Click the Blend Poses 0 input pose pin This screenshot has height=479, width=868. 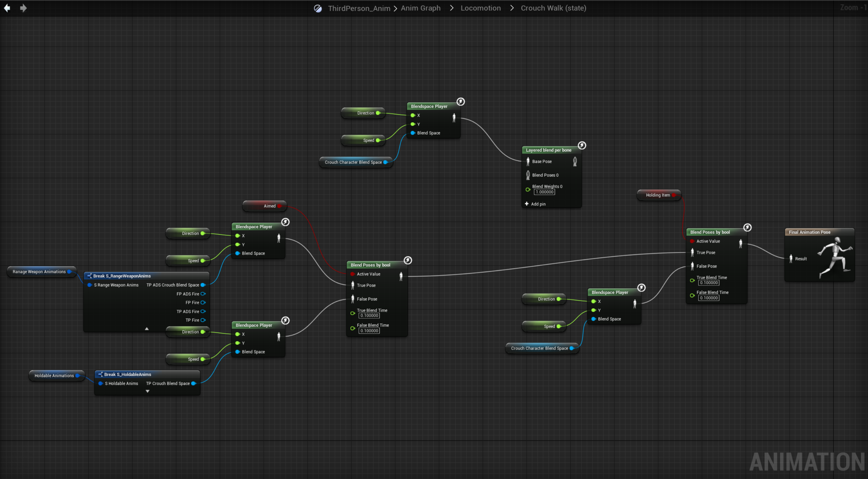pos(528,175)
